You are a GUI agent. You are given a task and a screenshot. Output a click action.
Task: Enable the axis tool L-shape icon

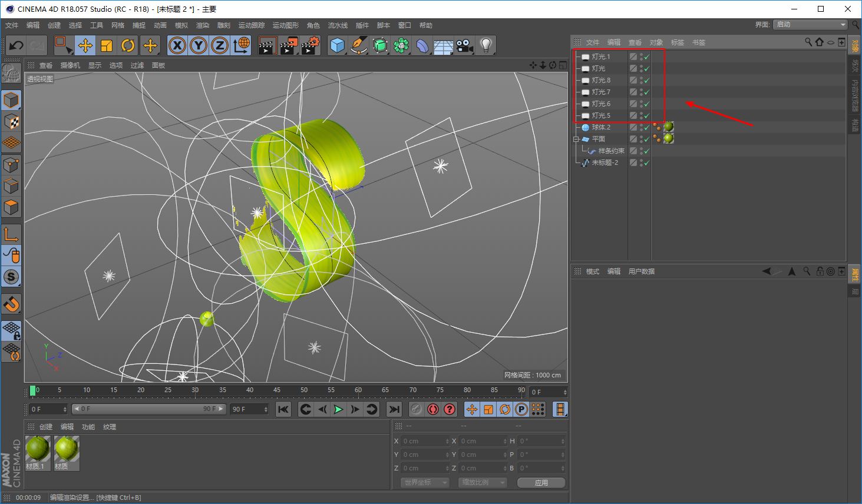click(11, 234)
